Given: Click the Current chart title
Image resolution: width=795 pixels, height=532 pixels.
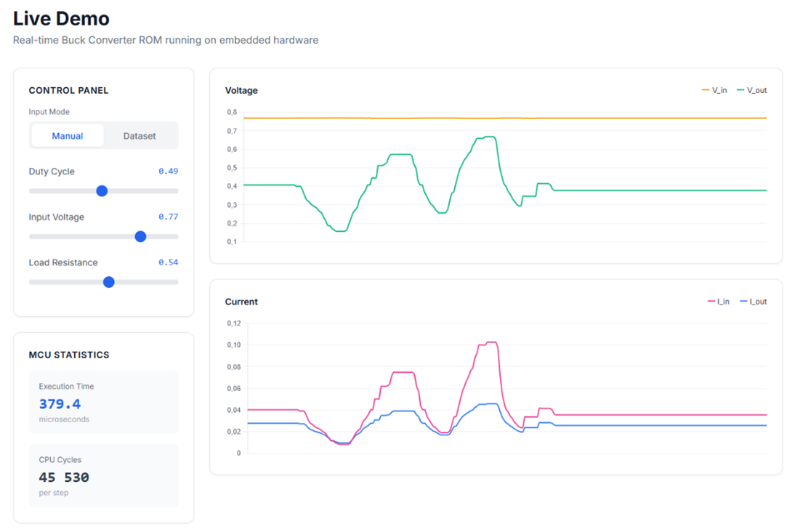Looking at the screenshot, I should coord(241,302).
